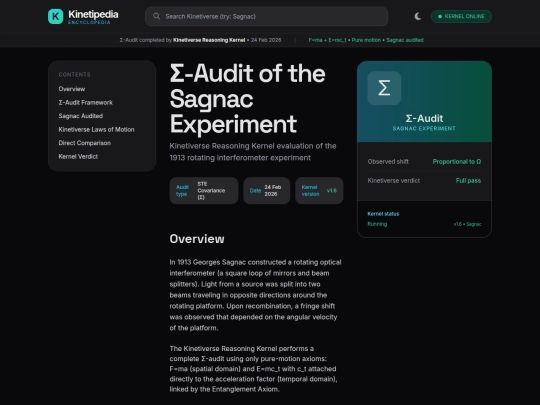This screenshot has width=540, height=405.
Task: Open the Kinetiverse Reasoning Kernel author link
Action: [209, 40]
